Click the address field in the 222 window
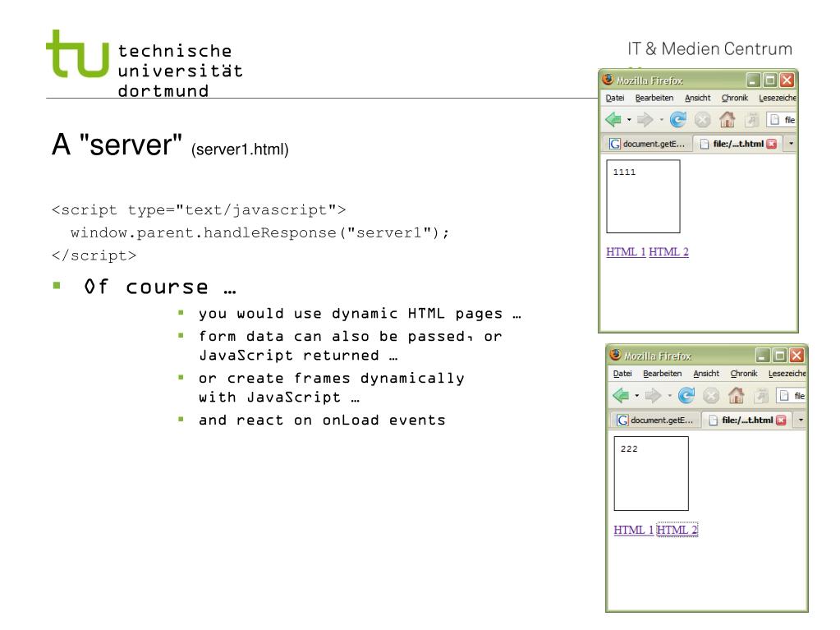This screenshot has height=630, width=840. (792, 395)
